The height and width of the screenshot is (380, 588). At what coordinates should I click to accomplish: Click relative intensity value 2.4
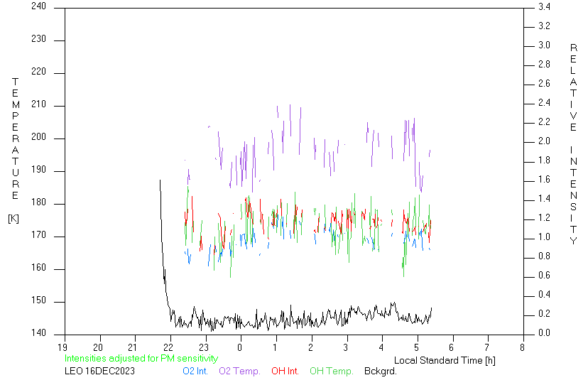(544, 102)
